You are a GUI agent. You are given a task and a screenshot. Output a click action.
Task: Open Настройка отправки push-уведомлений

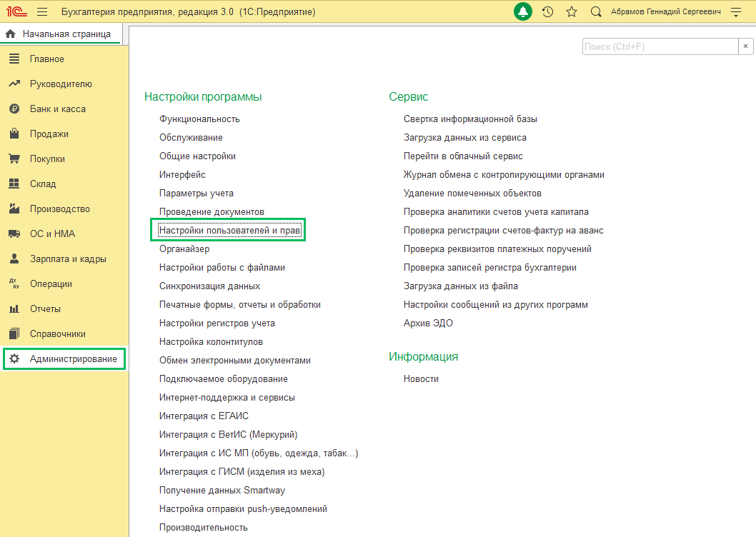click(243, 509)
